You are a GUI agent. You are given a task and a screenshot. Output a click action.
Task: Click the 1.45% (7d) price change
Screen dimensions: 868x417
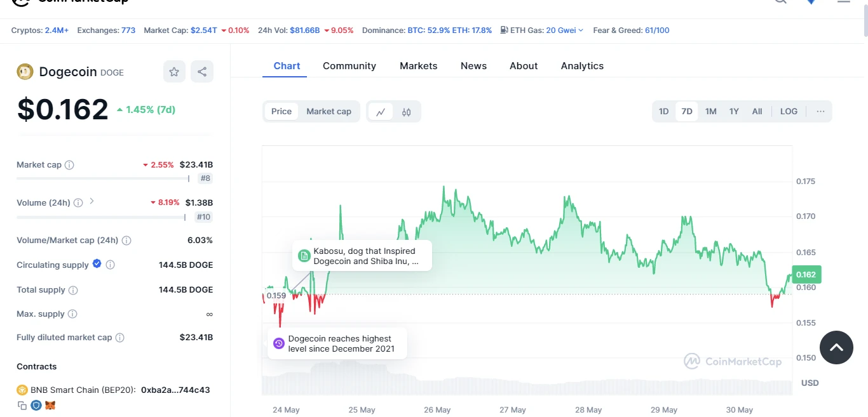tap(146, 110)
